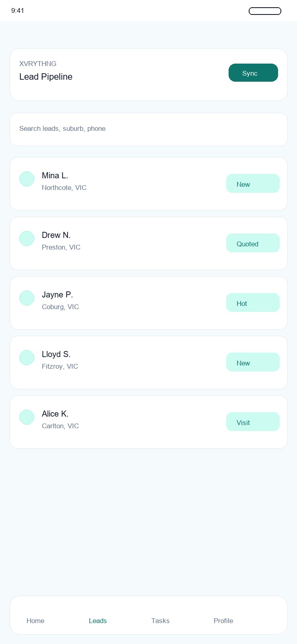Expand the New badge on Lloyd S.

tap(253, 362)
